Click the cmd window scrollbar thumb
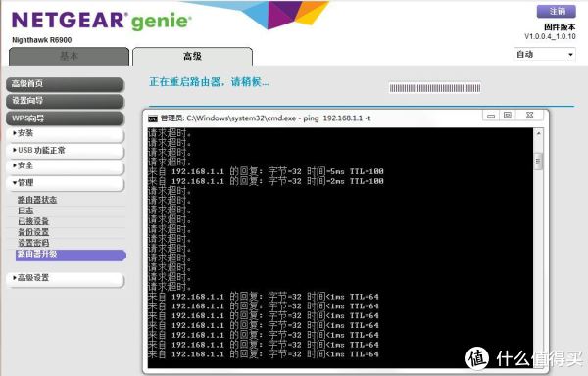Viewport: 588px width, 376px height. pyautogui.click(x=538, y=162)
